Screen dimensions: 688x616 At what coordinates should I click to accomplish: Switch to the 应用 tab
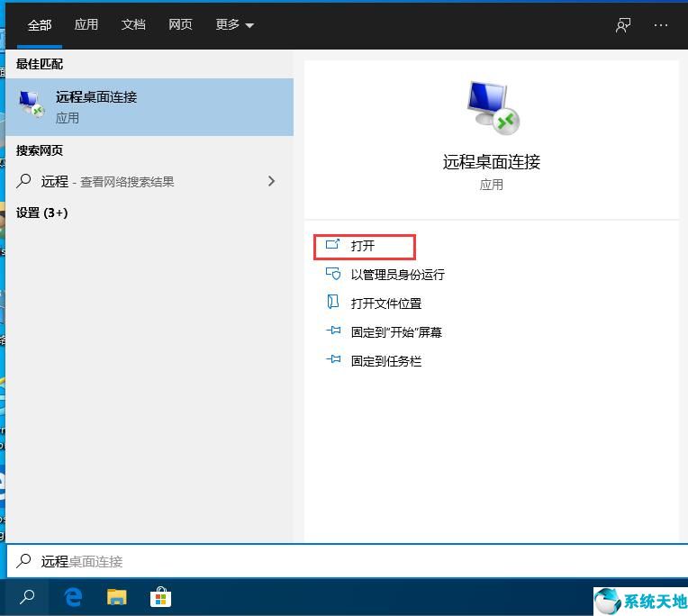(x=86, y=24)
